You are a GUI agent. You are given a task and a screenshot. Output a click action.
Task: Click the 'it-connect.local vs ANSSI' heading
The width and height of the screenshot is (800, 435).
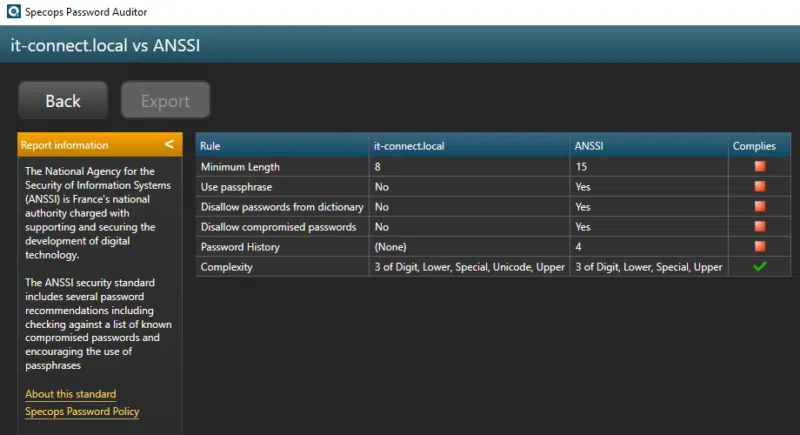pos(105,45)
